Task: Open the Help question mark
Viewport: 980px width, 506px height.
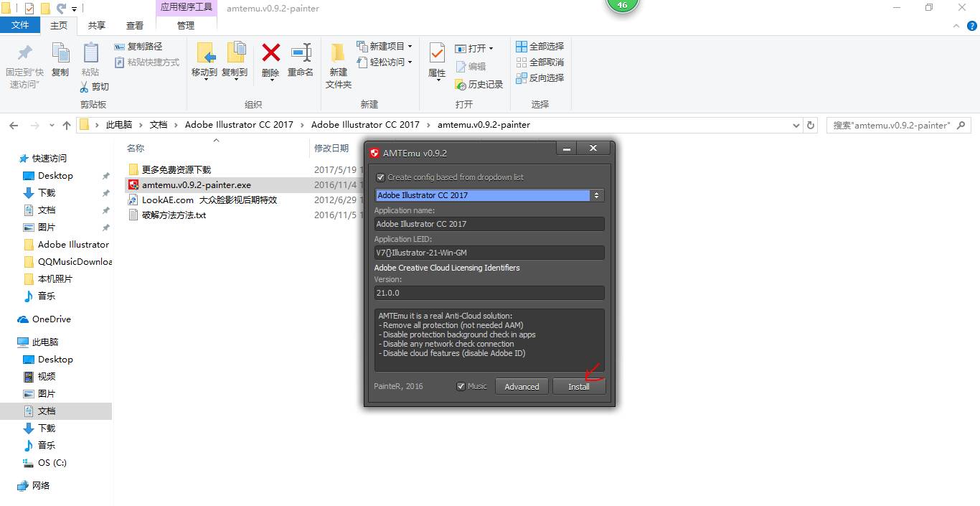Action: [972, 26]
